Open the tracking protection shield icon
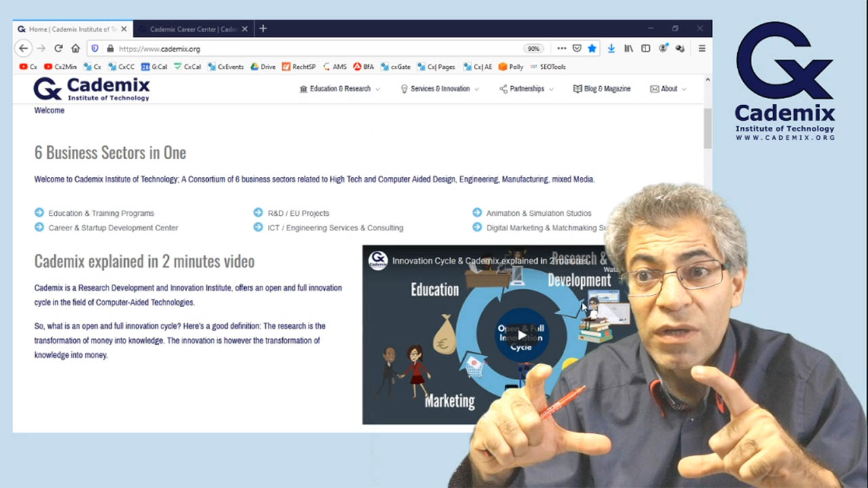 pyautogui.click(x=95, y=48)
